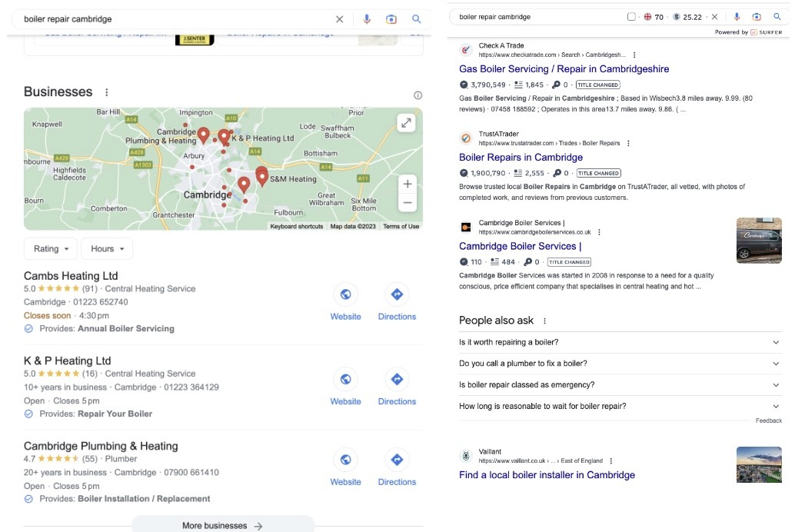The image size is (795, 532).
Task: Click the magnifier in left search bar
Action: [416, 19]
